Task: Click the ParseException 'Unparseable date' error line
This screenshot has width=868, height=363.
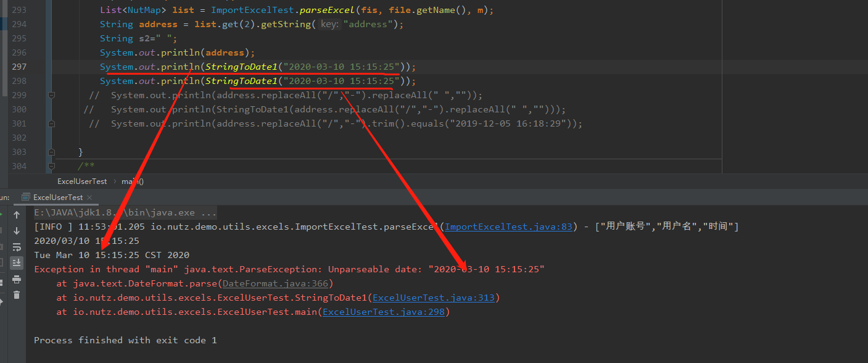Action: [289, 269]
